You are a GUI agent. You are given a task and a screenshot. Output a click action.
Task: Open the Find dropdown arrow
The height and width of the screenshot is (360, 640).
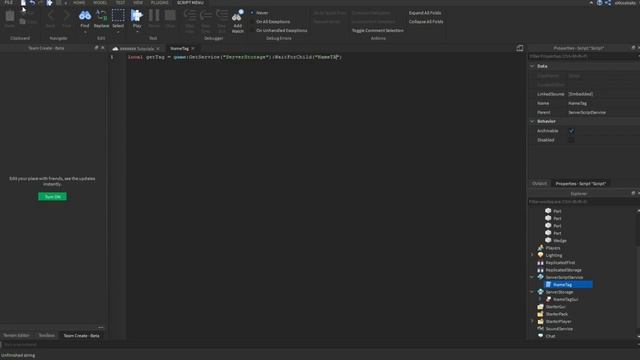click(84, 32)
